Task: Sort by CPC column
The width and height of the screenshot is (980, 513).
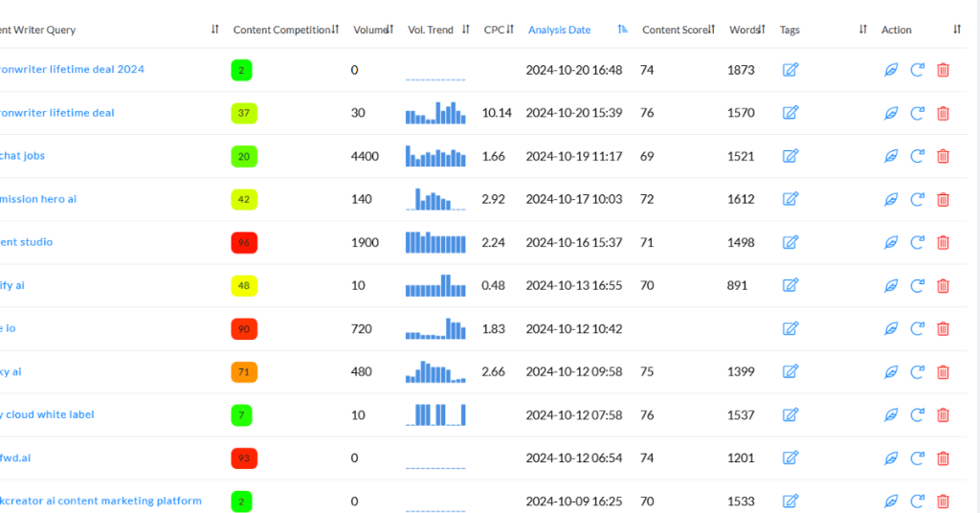Action: click(x=510, y=30)
